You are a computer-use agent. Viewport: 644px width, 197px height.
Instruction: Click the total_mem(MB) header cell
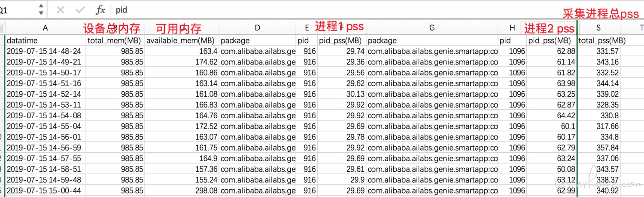(115, 40)
